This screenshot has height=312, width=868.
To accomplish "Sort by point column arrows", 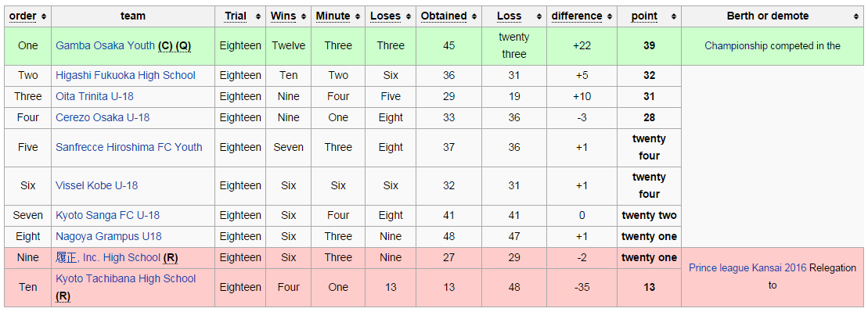I will (x=674, y=16).
